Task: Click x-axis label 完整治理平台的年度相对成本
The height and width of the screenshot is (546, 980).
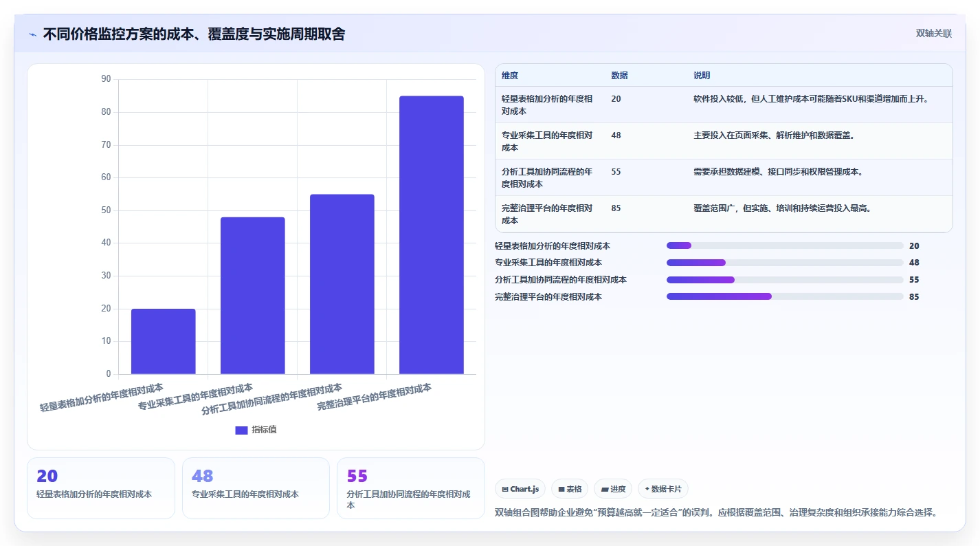Action: point(374,397)
